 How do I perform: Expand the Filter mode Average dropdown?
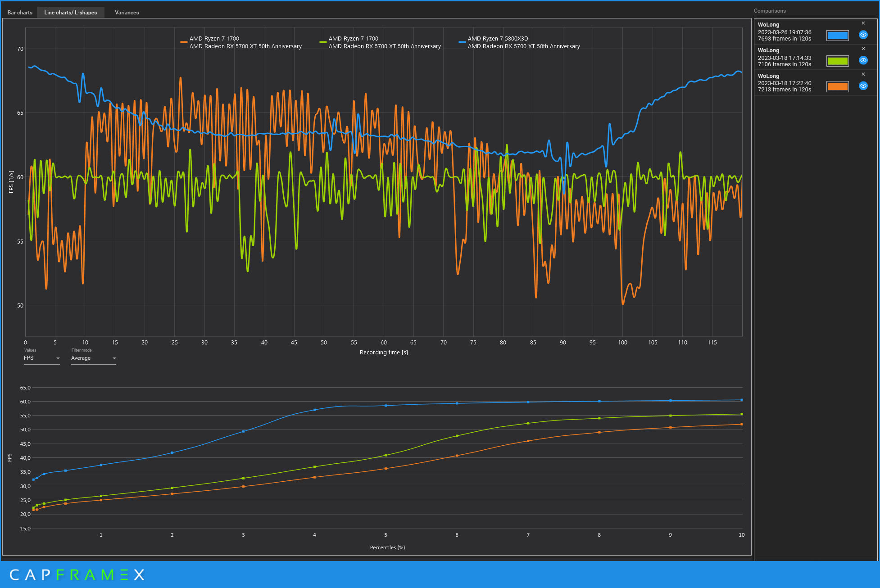93,358
